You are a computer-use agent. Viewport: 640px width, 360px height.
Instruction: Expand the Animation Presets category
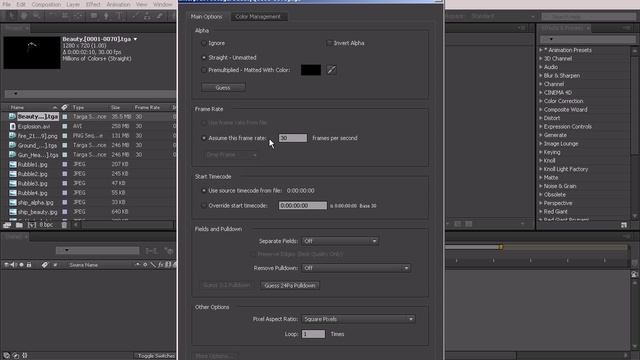pyautogui.click(x=541, y=50)
